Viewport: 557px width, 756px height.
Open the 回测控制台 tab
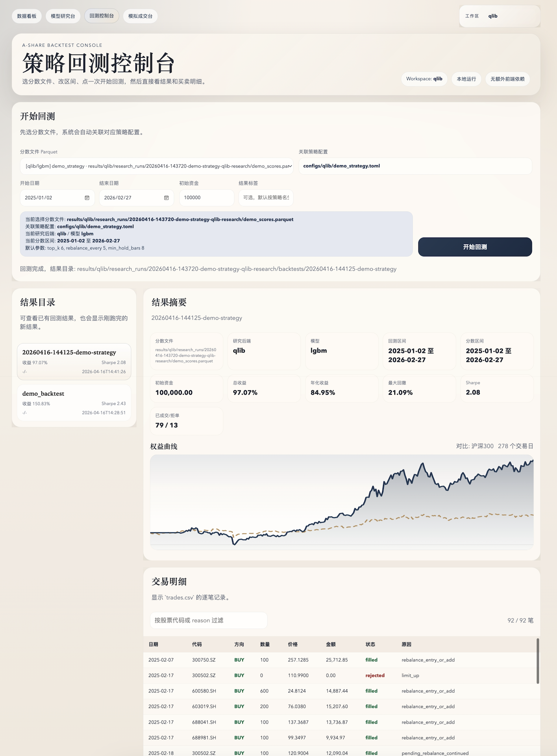[x=102, y=16]
